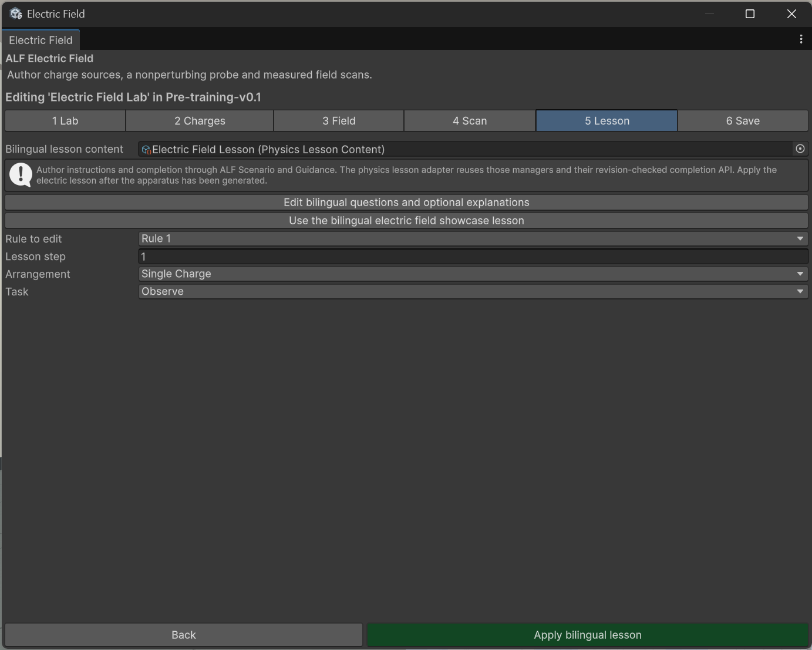Go to the 4 Scan step
Viewport: 812px width, 650px height.
pos(470,121)
